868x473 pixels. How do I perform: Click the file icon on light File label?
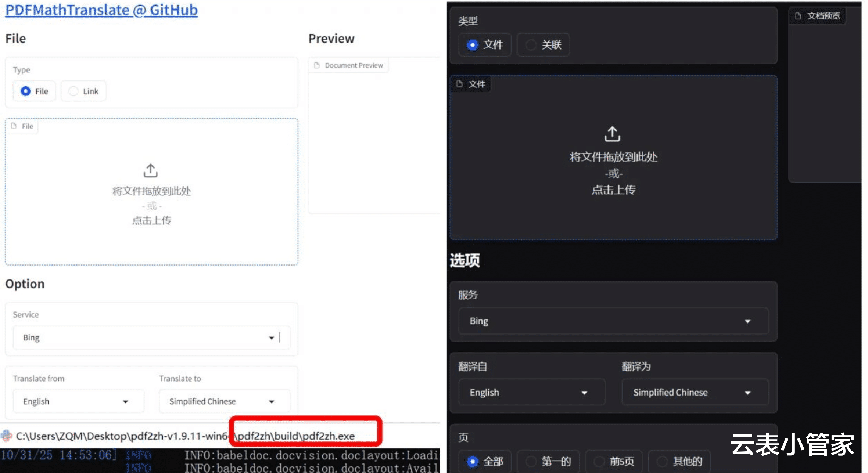(14, 126)
